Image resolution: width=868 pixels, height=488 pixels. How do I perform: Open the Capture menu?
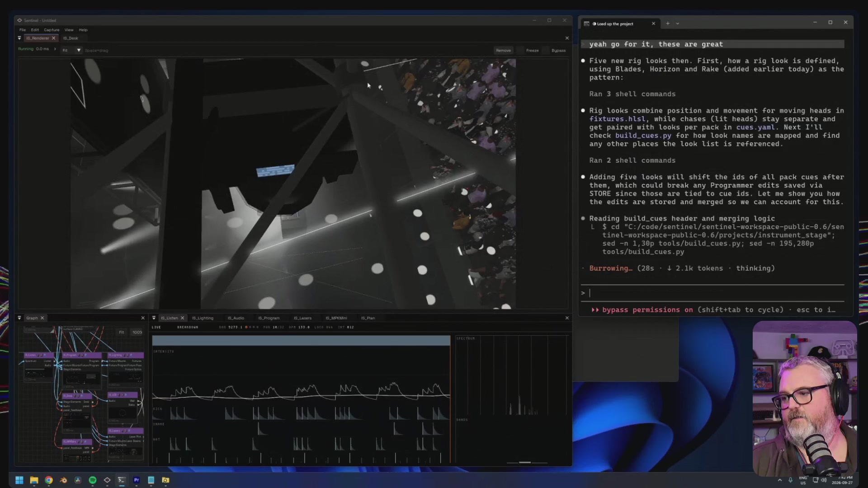tap(52, 30)
